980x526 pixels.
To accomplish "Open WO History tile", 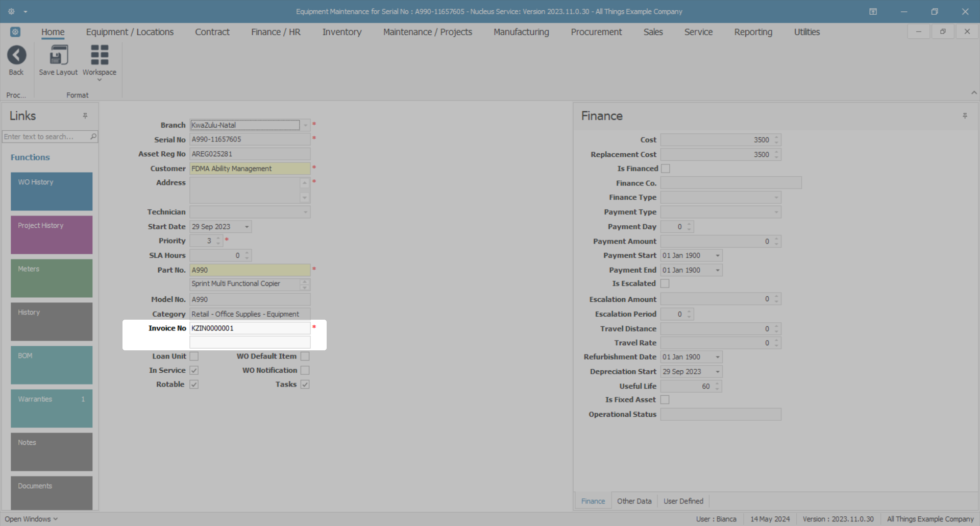I will point(52,192).
